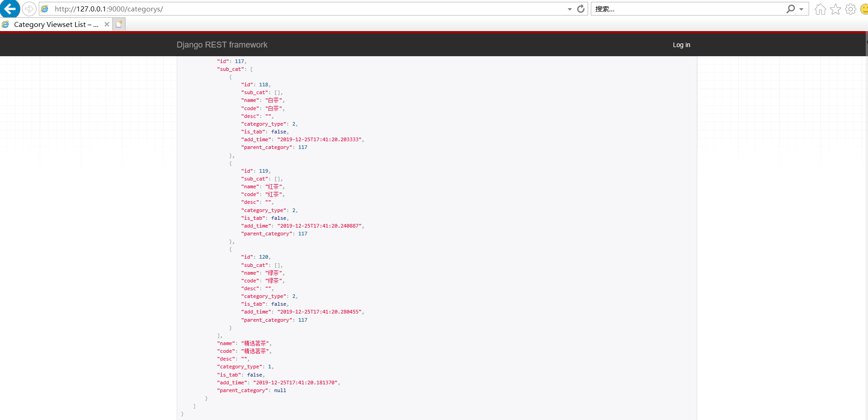868x420 pixels.
Task: Click the Log in link
Action: click(x=681, y=45)
